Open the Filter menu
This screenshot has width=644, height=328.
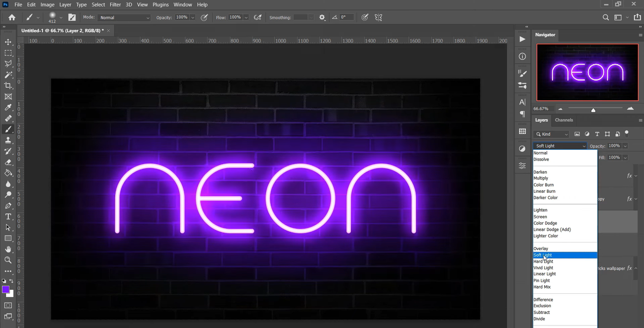click(115, 5)
